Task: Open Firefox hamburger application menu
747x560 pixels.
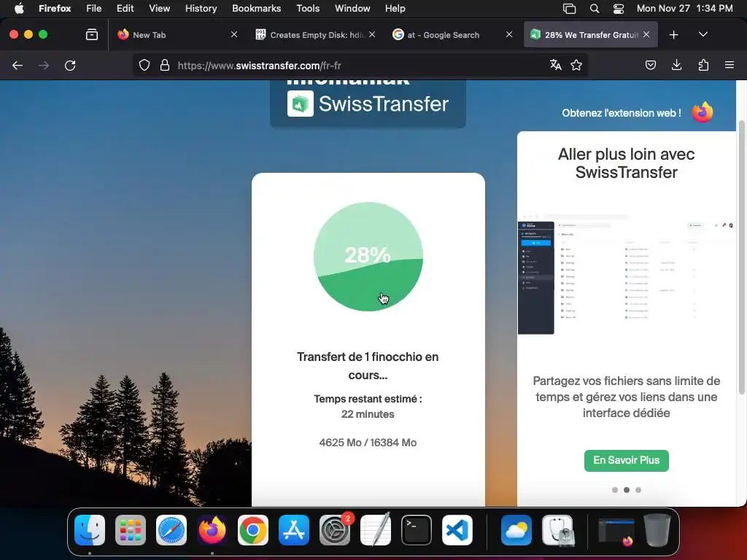Action: point(729,65)
